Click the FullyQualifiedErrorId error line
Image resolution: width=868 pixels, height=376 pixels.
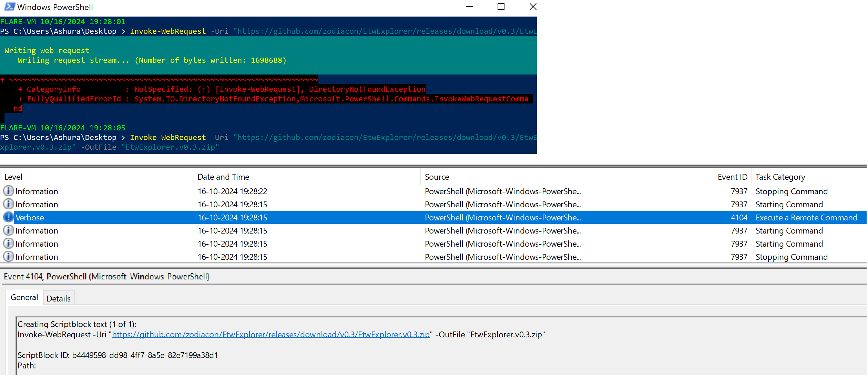click(x=274, y=99)
